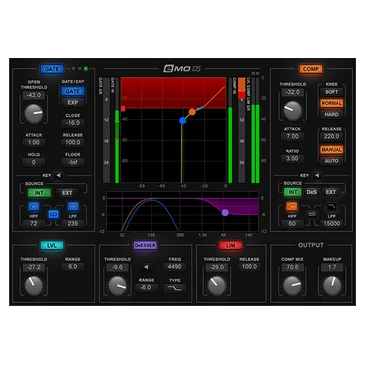Toggle the GATE section on/off
Image resolution: width=365 pixels, height=365 pixels.
click(x=52, y=69)
